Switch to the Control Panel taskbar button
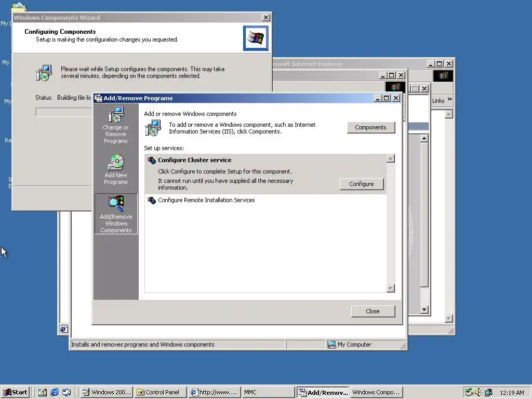 pos(161,392)
